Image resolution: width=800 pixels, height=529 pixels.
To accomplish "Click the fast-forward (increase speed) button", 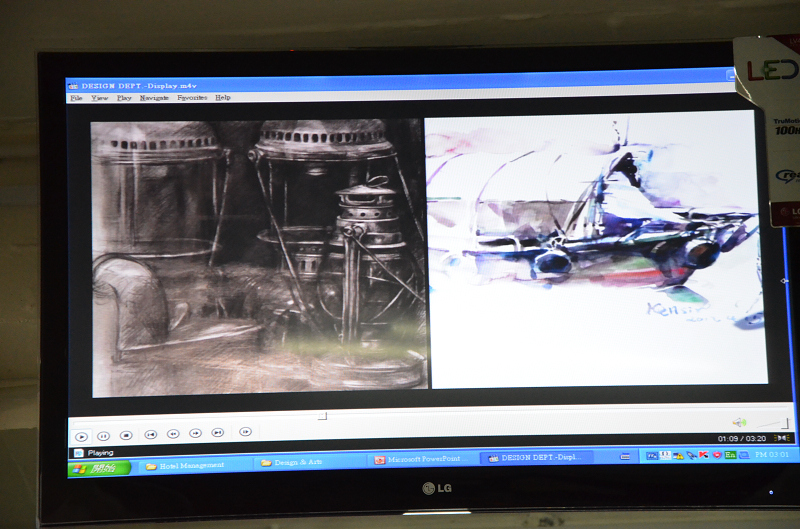I will coord(195,433).
